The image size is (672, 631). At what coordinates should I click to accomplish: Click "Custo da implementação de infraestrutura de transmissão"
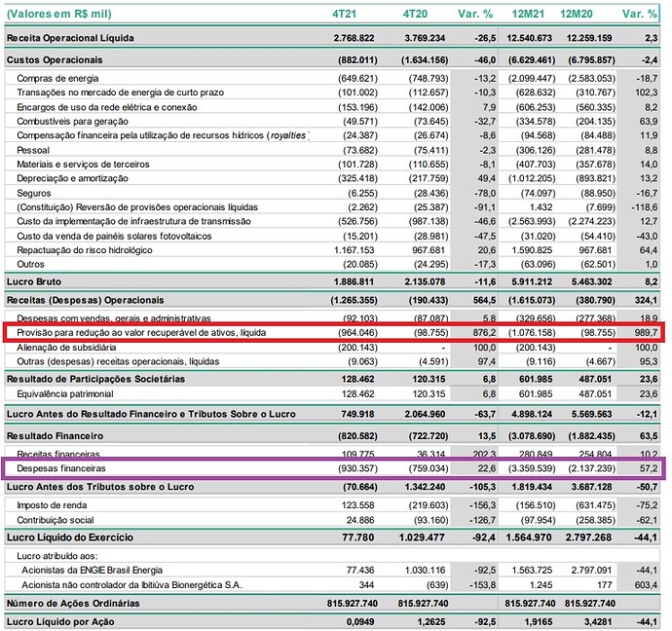[x=133, y=221]
